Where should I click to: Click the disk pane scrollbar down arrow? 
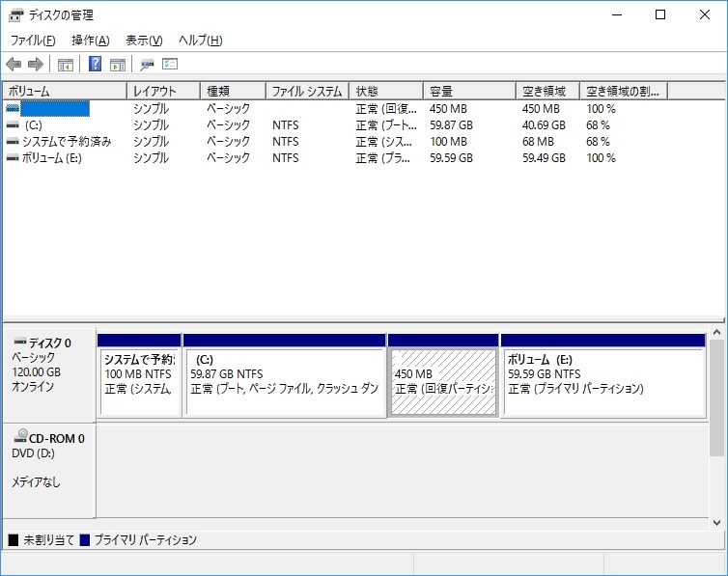(716, 523)
